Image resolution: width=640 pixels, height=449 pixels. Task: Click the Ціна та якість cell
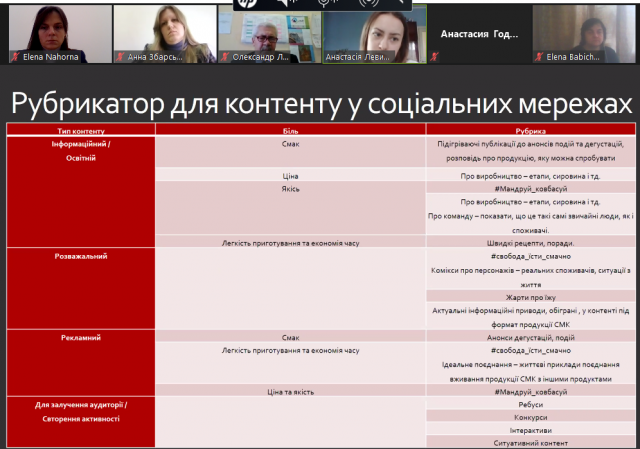(290, 392)
